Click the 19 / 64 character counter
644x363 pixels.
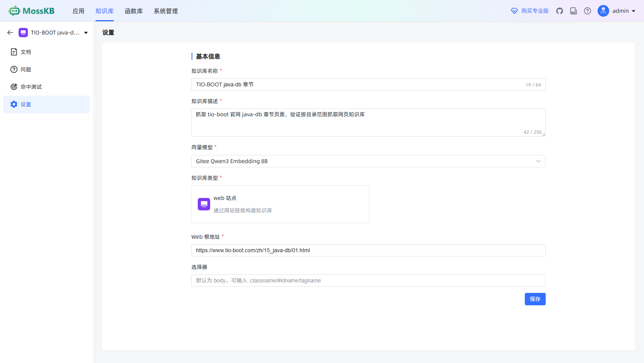[533, 85]
